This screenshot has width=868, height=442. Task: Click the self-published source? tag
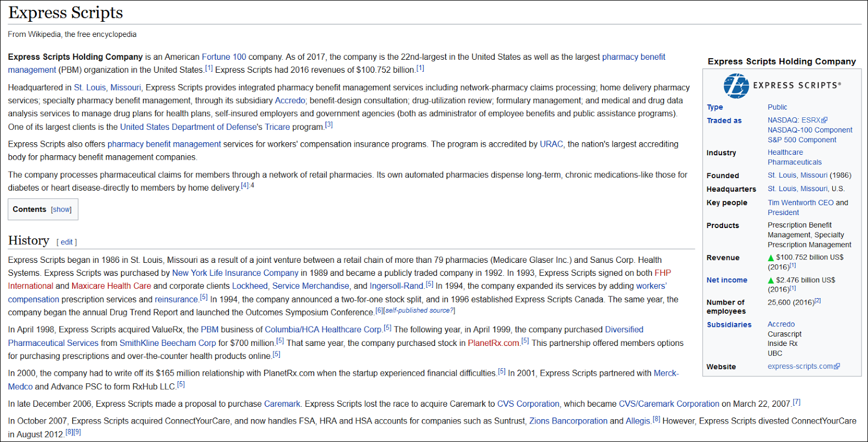point(420,311)
